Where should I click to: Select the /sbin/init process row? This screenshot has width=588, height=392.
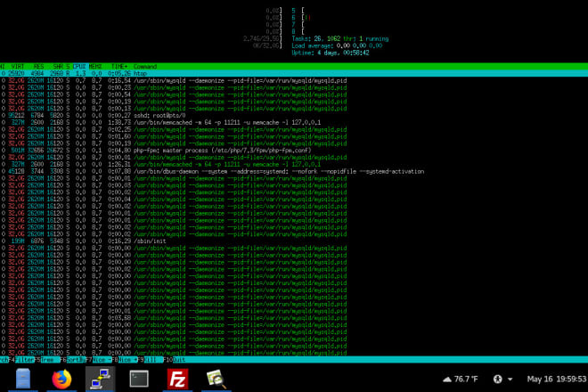294,241
